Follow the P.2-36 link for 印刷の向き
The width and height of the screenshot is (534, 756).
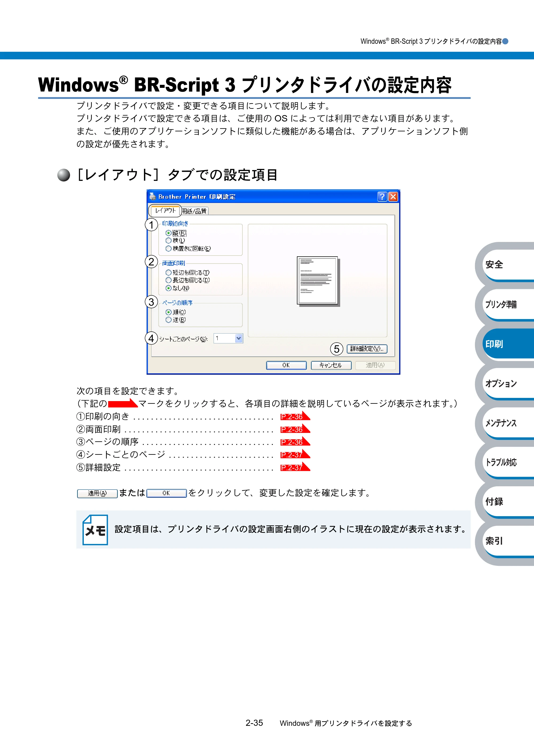(x=295, y=416)
